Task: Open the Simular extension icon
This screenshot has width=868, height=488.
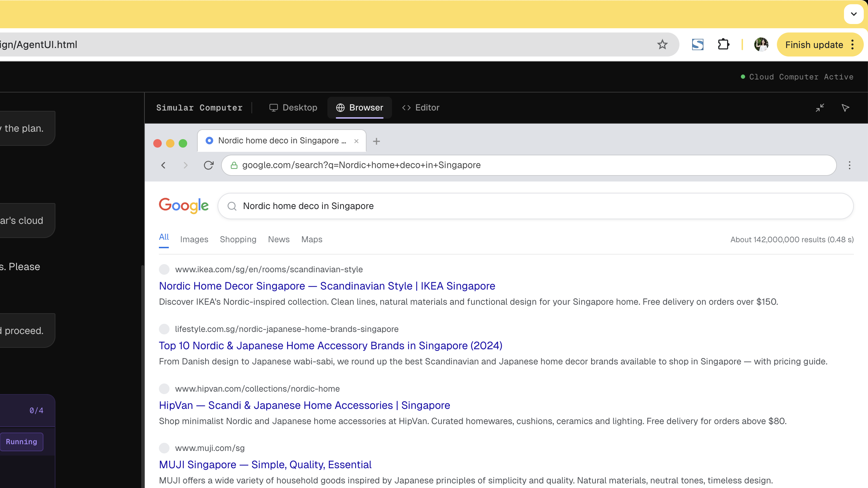Action: (x=697, y=44)
